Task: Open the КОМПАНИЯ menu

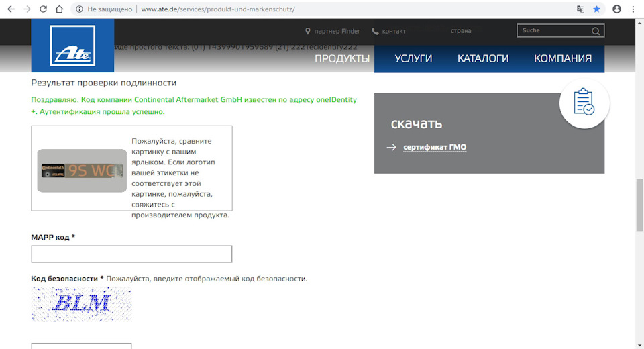Action: pos(563,58)
